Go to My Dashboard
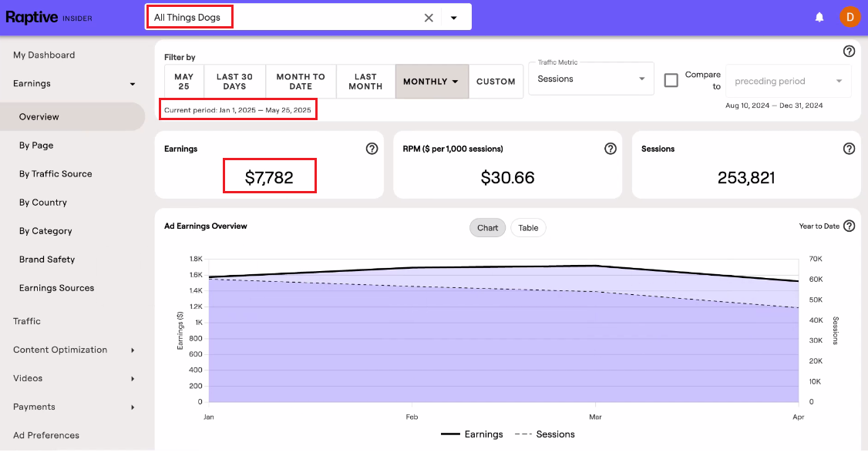 coord(44,55)
